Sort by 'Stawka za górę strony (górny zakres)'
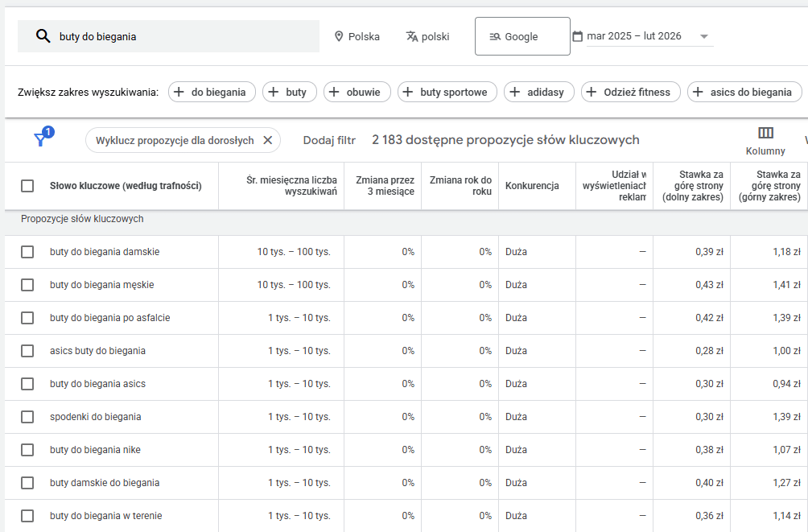The width and height of the screenshot is (808, 532). tap(770, 186)
